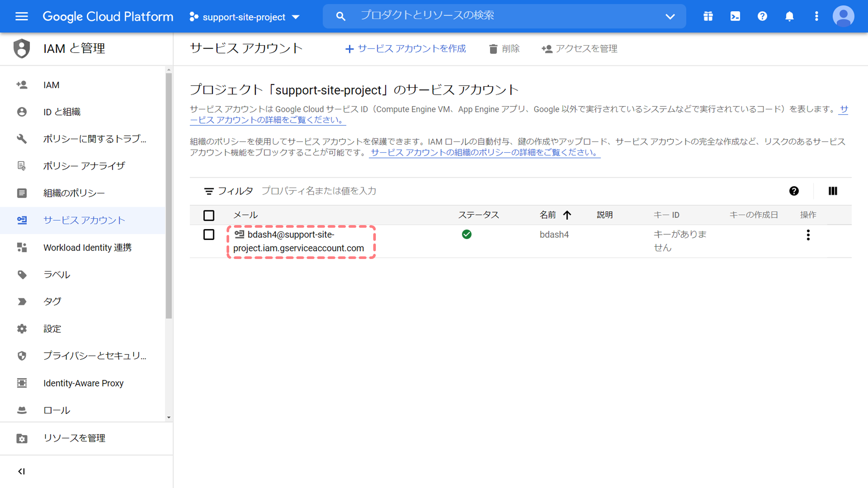This screenshot has width=868, height=488.
Task: Click the roles hat icon
Action: click(22, 410)
